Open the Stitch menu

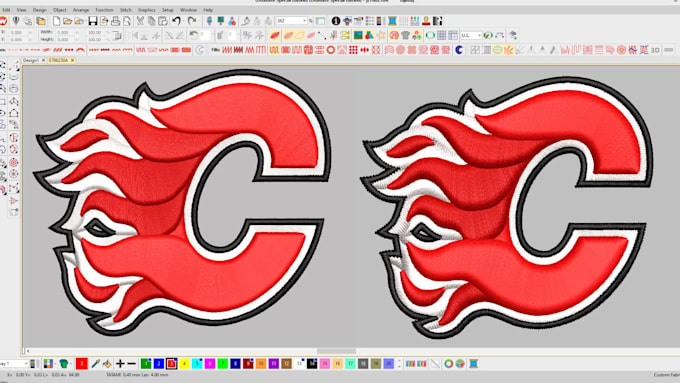click(125, 10)
